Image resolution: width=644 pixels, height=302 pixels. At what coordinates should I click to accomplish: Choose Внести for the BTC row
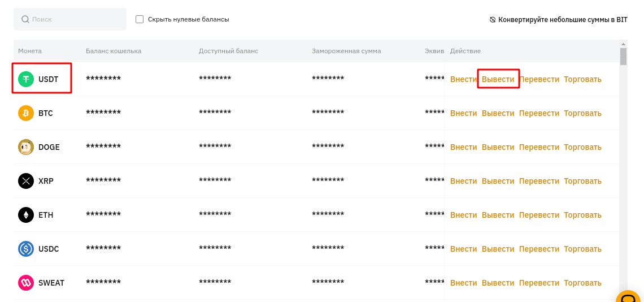tap(464, 113)
